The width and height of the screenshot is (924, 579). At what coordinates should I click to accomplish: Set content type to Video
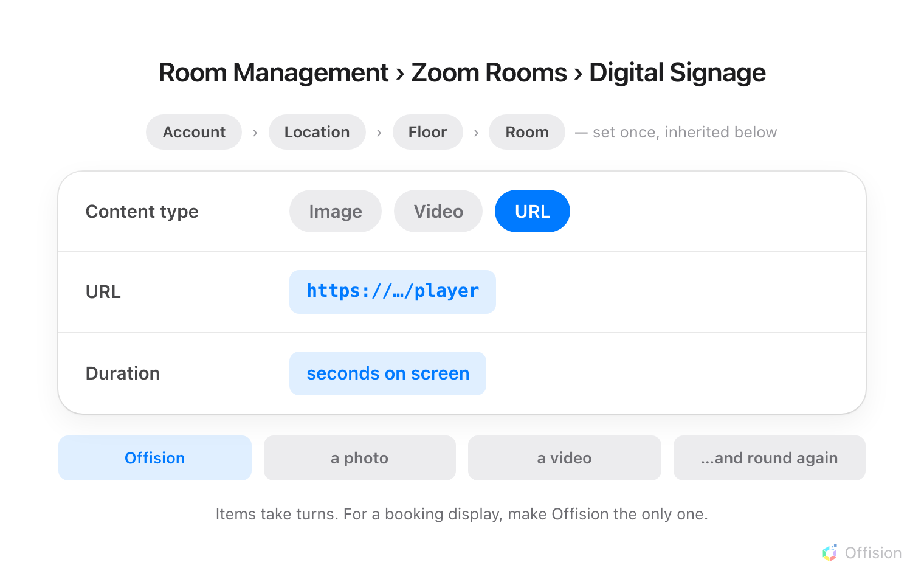click(438, 211)
